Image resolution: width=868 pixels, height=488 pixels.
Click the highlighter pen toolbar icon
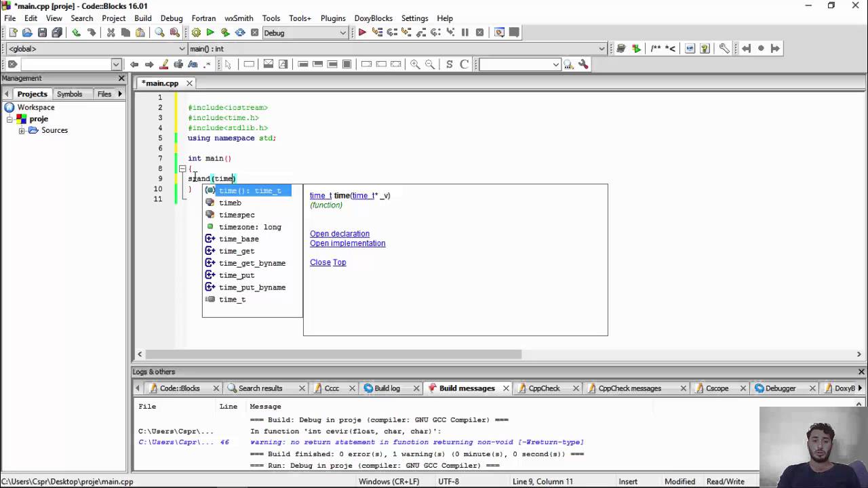pyautogui.click(x=163, y=64)
